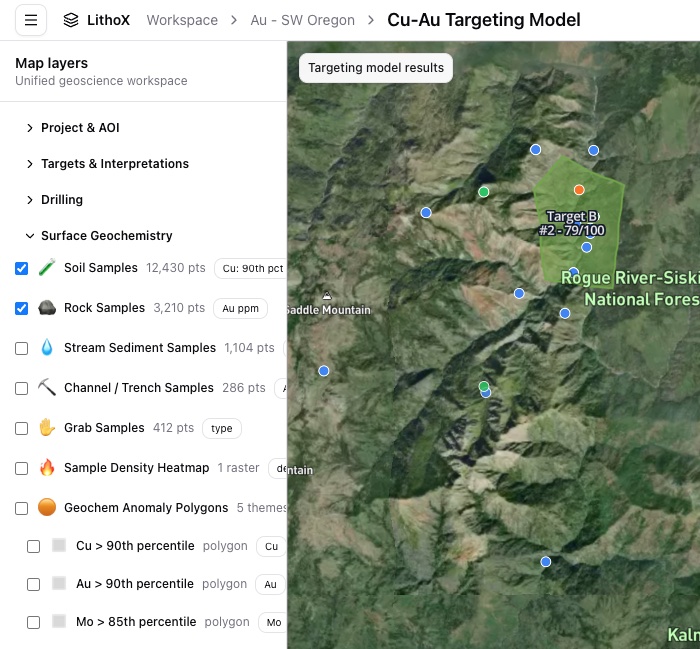Click the LithoX brand name

click(x=108, y=20)
